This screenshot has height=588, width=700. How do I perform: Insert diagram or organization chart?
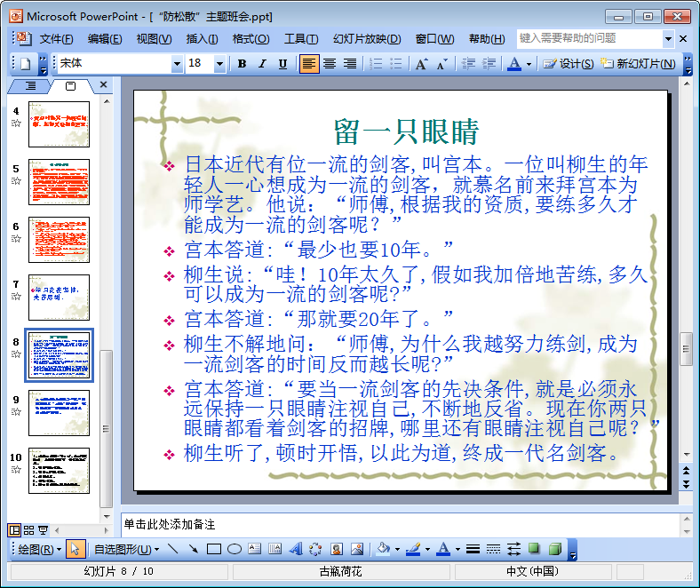coord(315,550)
